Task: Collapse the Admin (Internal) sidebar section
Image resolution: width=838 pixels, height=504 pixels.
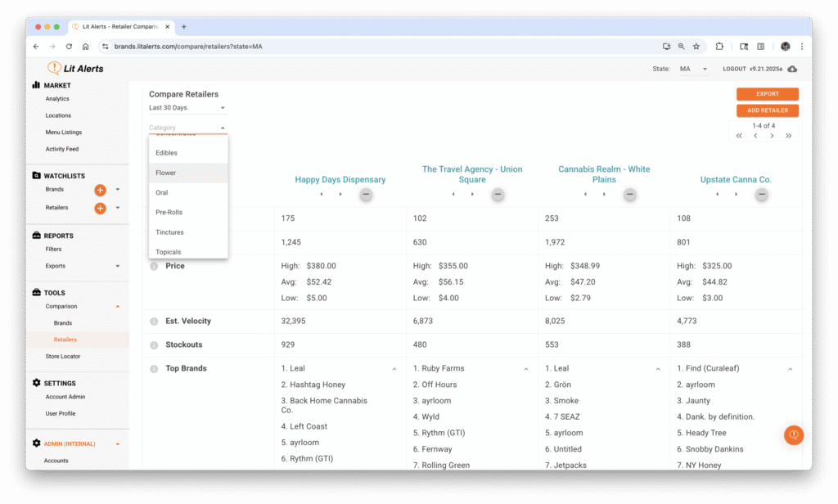Action: [118, 443]
